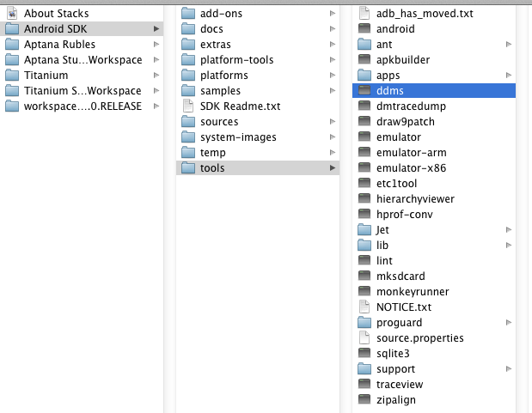The height and width of the screenshot is (413, 532).
Task: Select the lib folder name
Action: pyautogui.click(x=382, y=246)
